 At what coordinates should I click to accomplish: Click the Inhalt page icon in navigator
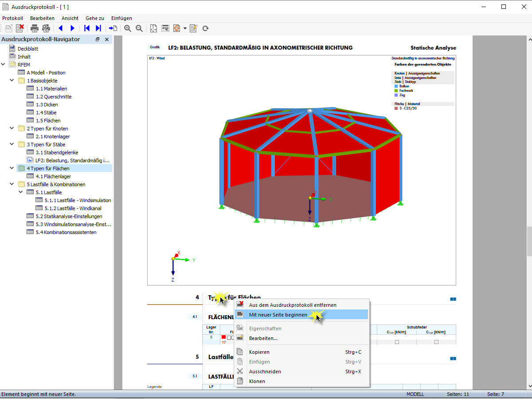[x=12, y=57]
